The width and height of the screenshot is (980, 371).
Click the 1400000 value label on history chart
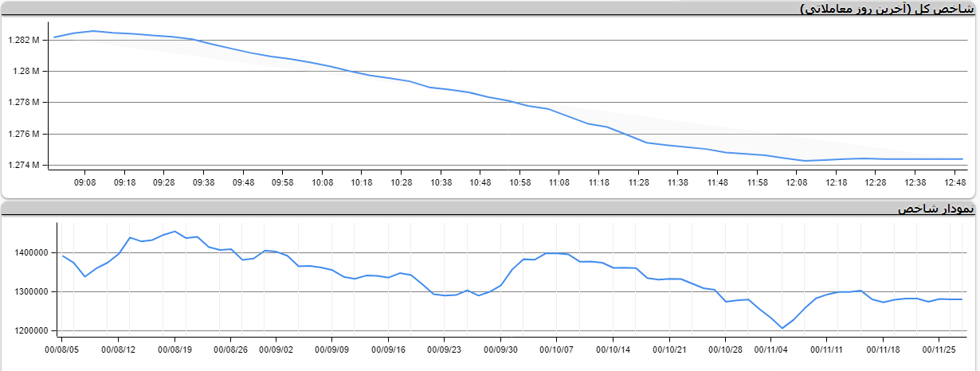29,253
